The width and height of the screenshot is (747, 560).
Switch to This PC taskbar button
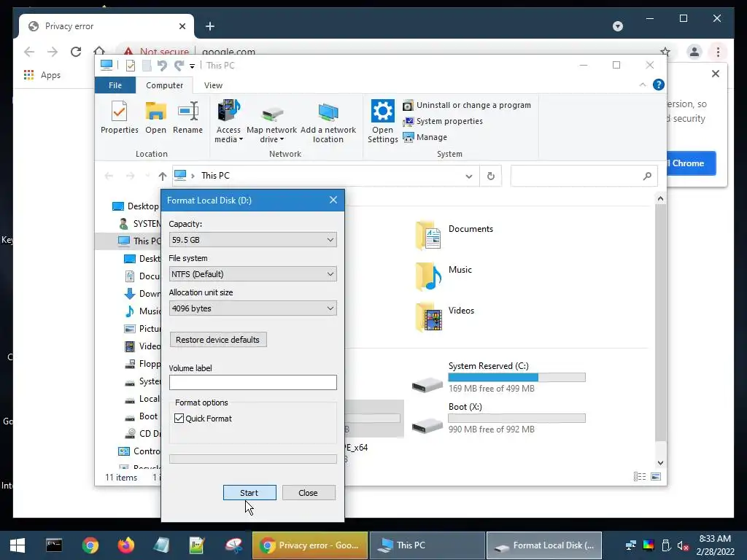(x=427, y=545)
